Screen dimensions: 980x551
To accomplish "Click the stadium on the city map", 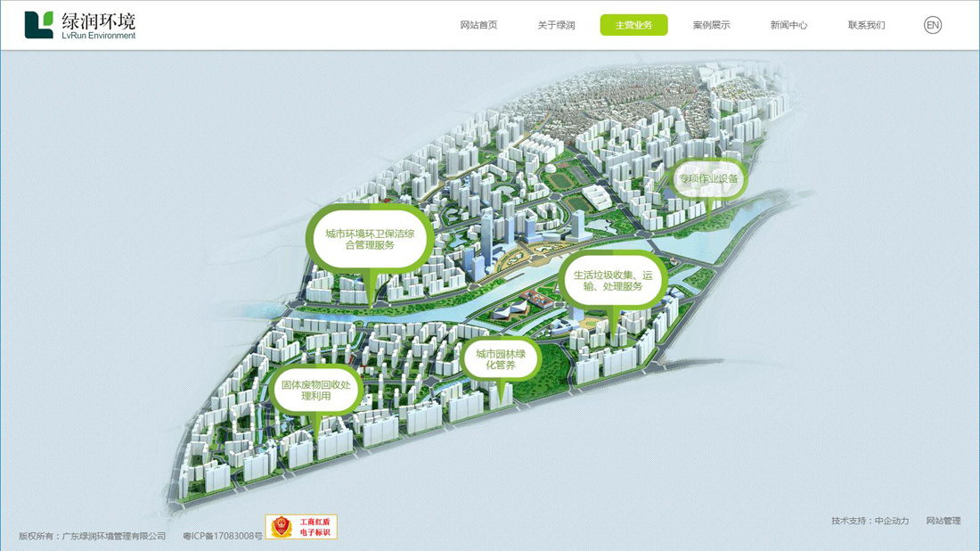I will point(560,179).
